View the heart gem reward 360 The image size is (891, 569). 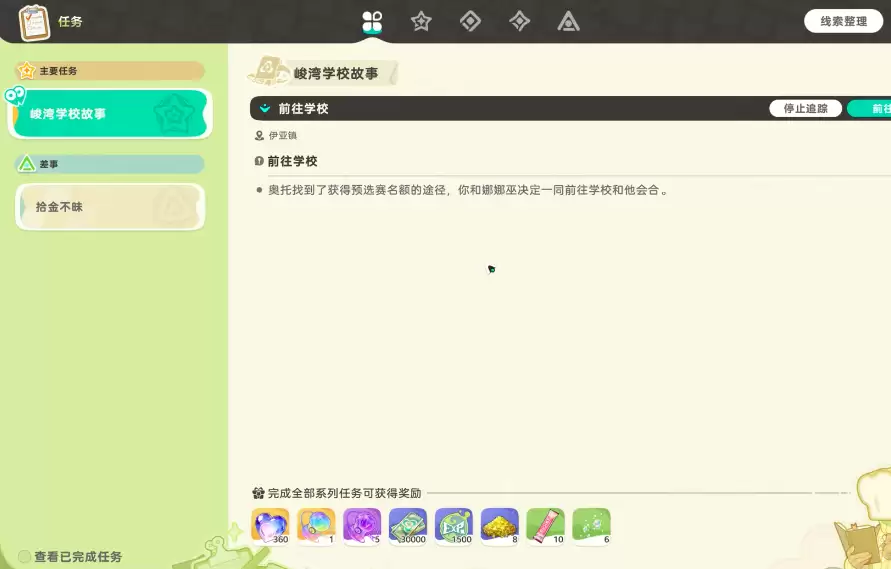pos(270,526)
